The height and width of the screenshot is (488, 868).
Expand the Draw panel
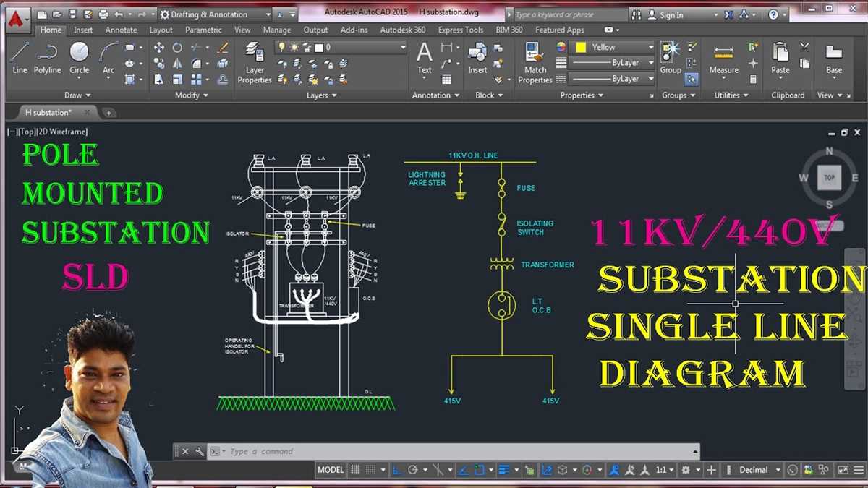(77, 95)
